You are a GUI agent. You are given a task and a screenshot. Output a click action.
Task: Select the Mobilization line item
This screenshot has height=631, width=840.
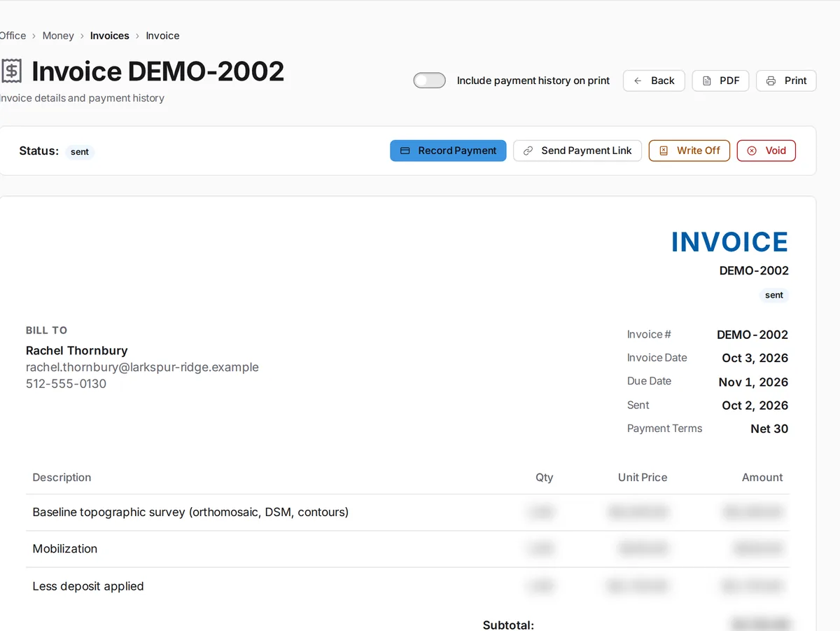tap(407, 549)
